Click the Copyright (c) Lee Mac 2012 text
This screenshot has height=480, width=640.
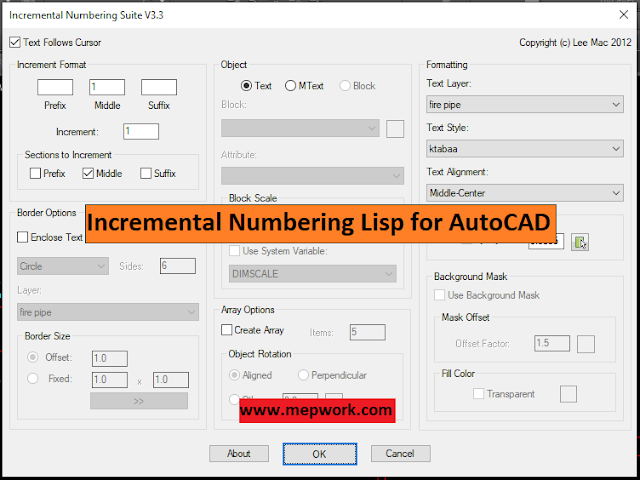(575, 42)
